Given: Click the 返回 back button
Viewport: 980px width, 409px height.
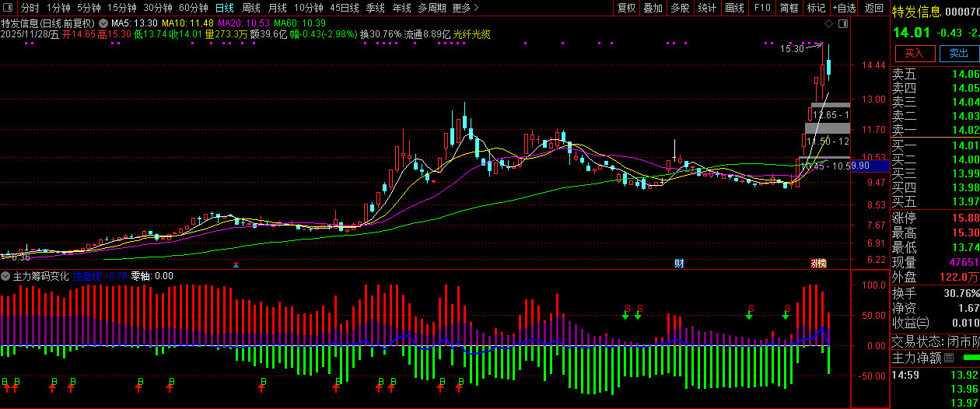Looking at the screenshot, I should (x=873, y=8).
